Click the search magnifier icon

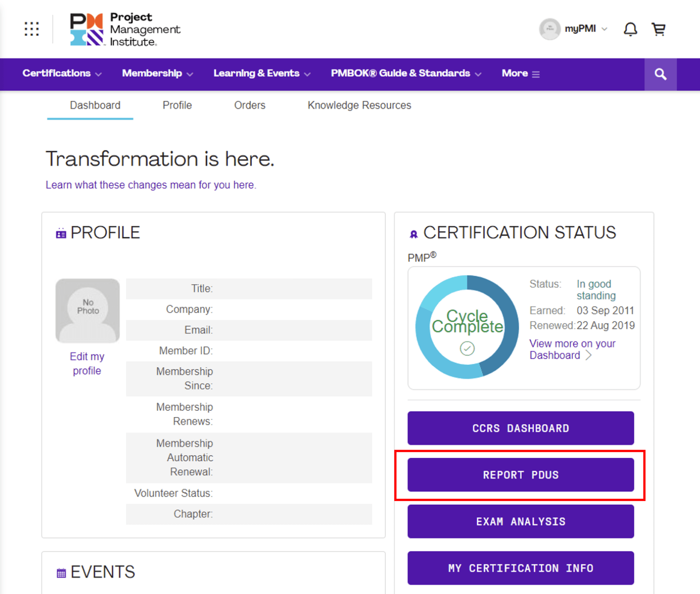click(x=660, y=74)
